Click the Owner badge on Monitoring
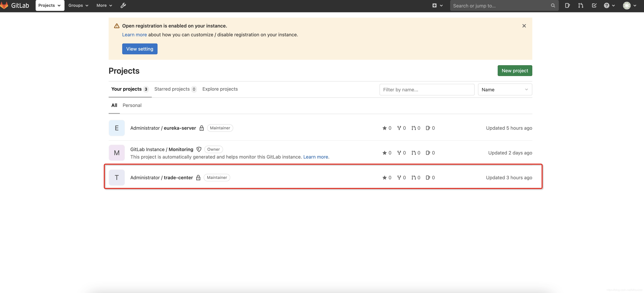Viewport: 644px width, 293px height. 213,149
